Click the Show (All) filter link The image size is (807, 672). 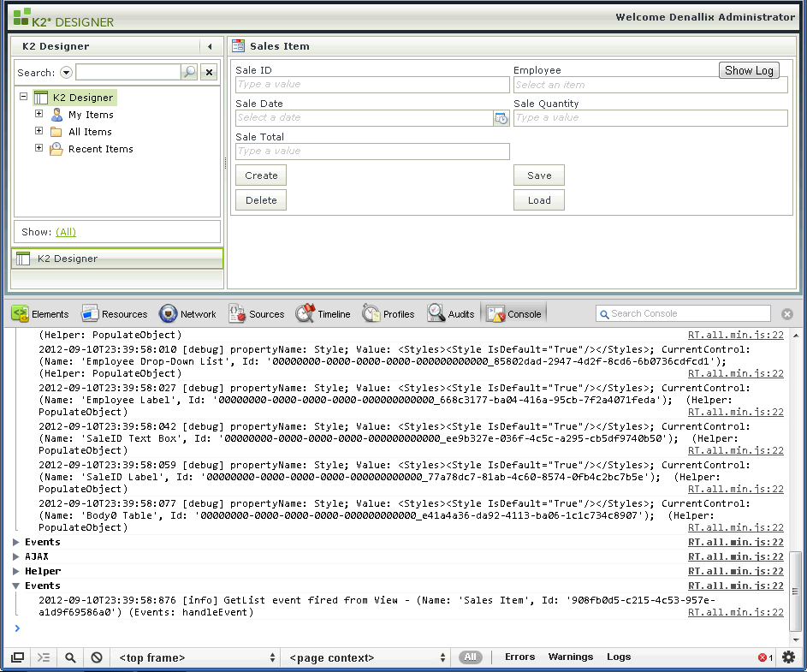click(66, 232)
